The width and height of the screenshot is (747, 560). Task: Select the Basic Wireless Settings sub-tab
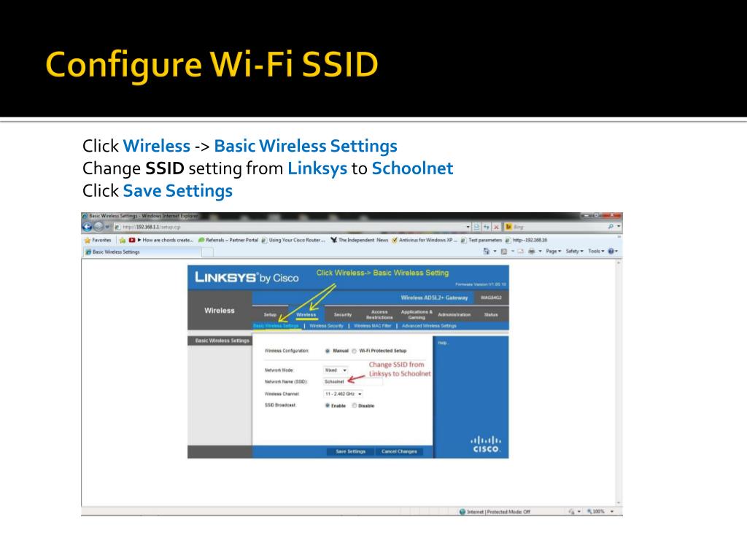pyautogui.click(x=276, y=326)
